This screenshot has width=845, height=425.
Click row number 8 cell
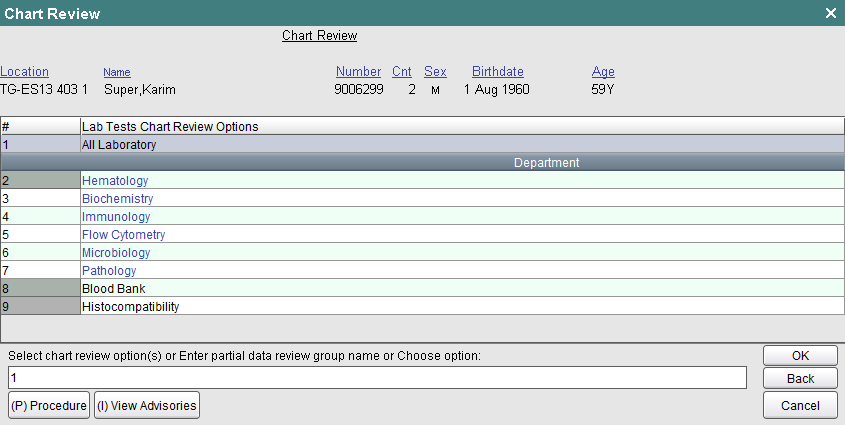point(40,288)
